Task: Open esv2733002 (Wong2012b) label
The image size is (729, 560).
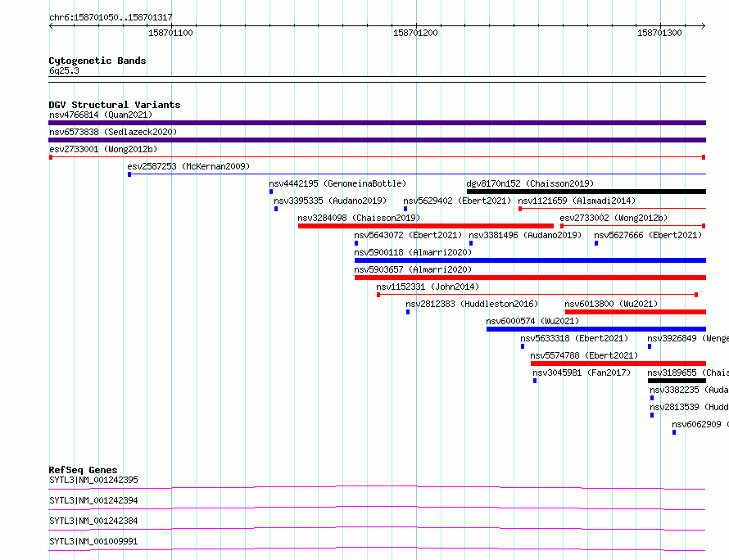Action: (x=614, y=218)
